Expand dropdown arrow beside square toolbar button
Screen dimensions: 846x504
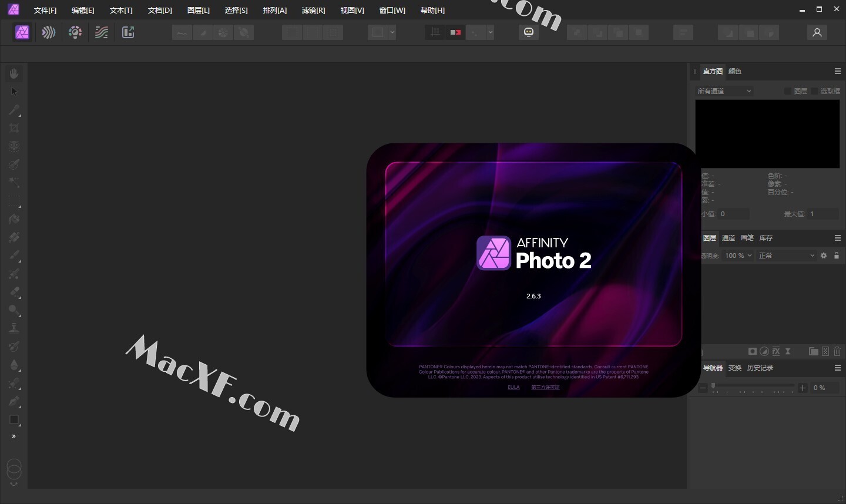(392, 32)
